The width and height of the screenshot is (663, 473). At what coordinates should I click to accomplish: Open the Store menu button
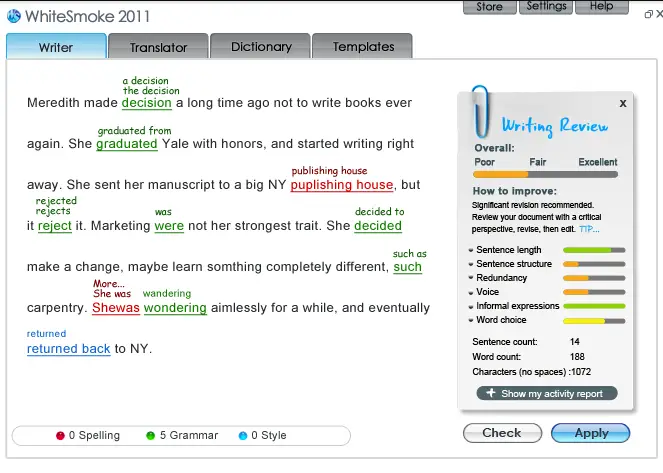[x=490, y=7]
